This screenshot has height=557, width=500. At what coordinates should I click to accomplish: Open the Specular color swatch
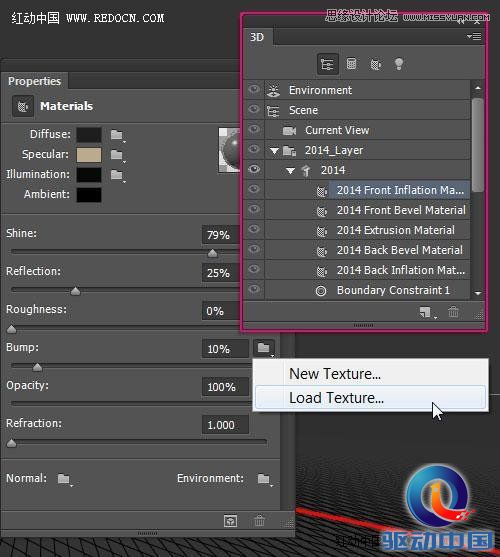point(89,155)
